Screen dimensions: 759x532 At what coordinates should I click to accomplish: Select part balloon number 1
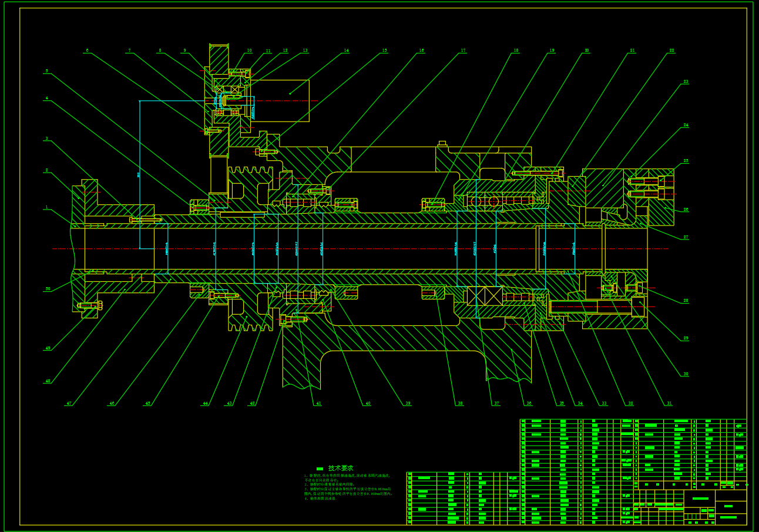[47, 207]
